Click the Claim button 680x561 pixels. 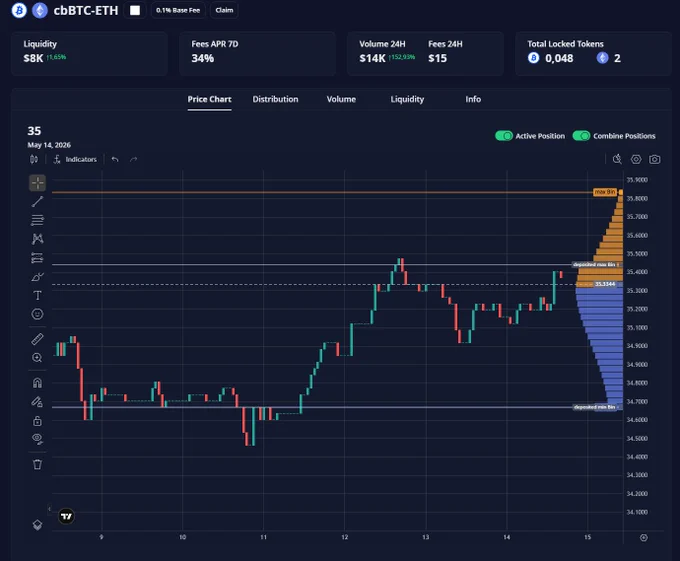(224, 10)
